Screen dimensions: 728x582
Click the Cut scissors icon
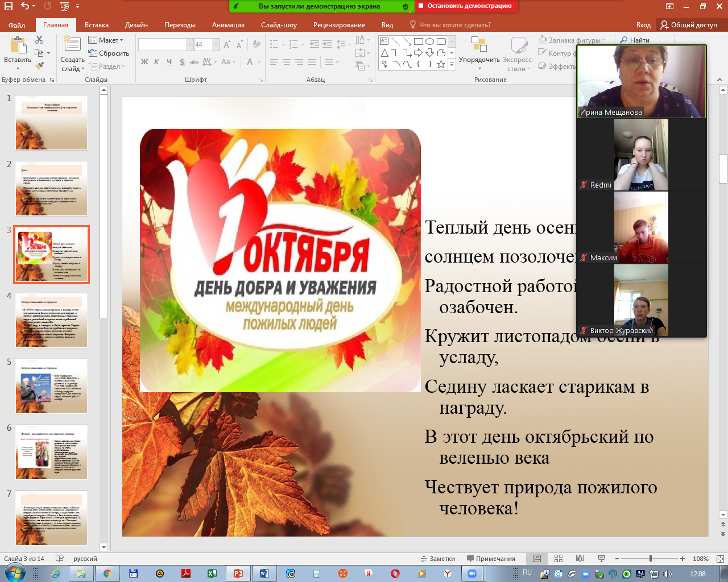point(39,40)
